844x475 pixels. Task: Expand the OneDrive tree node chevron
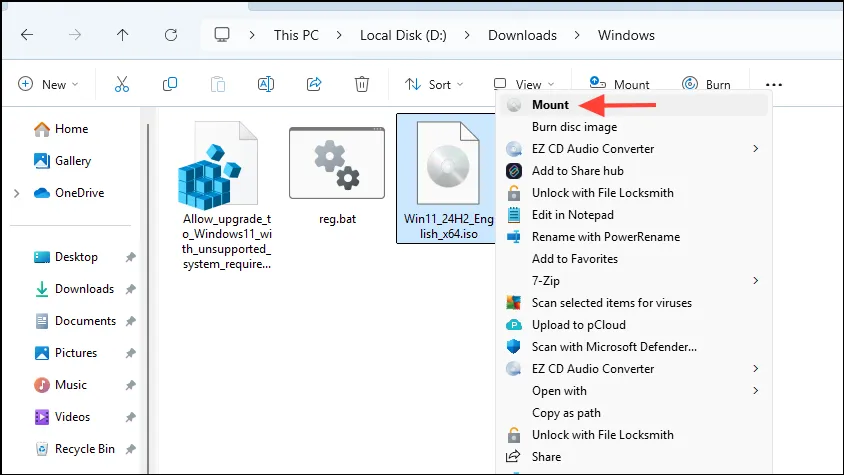pos(17,193)
